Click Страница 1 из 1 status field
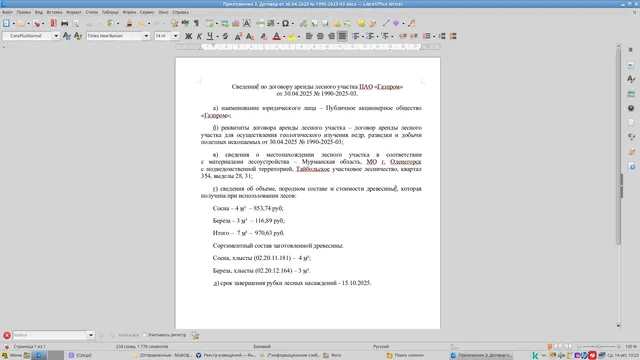The image size is (640, 360). coord(29,347)
